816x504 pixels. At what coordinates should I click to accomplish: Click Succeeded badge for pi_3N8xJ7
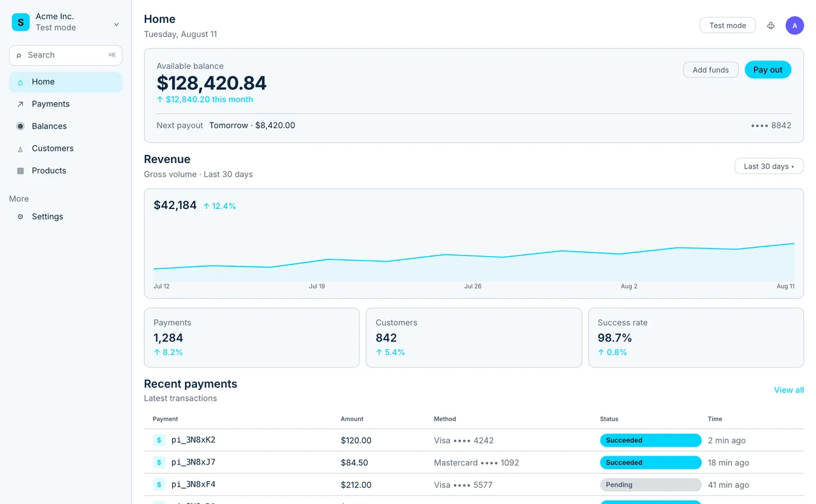point(650,463)
